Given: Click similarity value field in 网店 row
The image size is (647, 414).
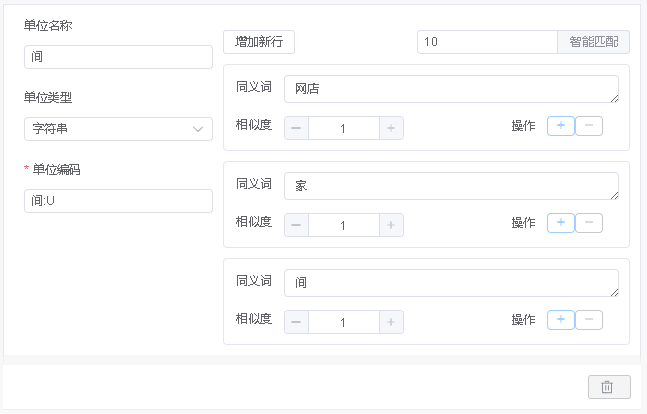Looking at the screenshot, I should pyautogui.click(x=344, y=128).
